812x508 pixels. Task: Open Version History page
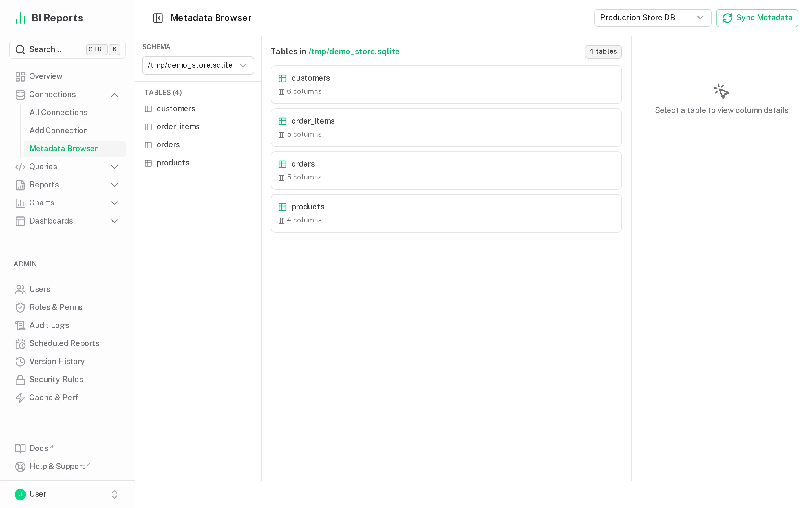[x=67, y=362]
